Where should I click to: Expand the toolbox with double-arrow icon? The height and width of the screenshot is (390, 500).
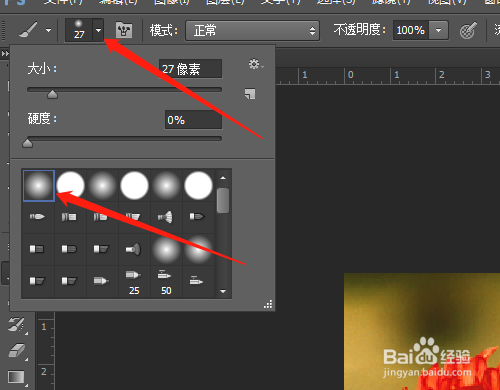(5, 53)
